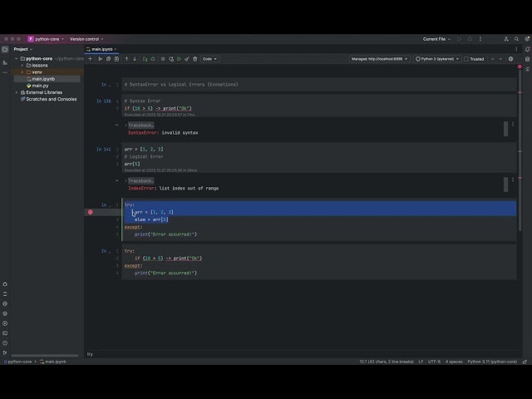Open Project tool window folder icon
Screen dimensions: 532x399
point(5,50)
